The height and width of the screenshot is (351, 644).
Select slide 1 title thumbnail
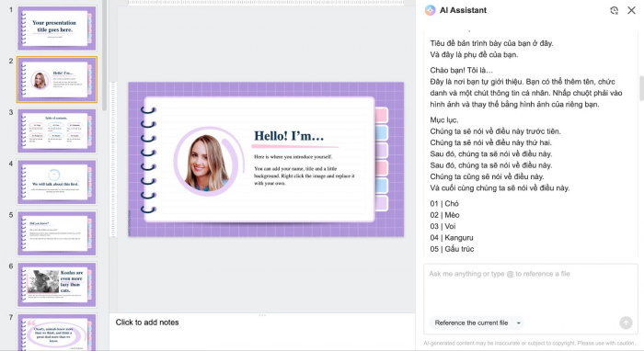(57, 28)
